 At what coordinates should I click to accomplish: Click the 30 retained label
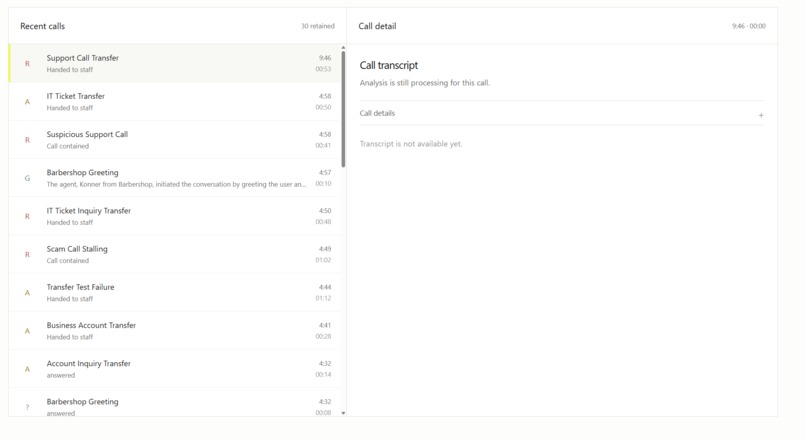tap(318, 26)
